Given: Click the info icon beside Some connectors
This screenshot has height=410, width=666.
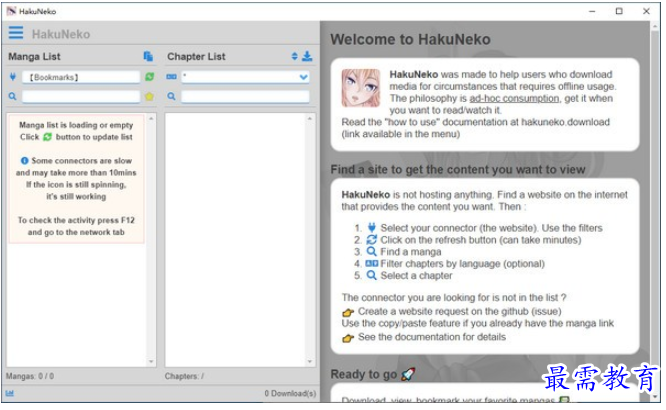Looking at the screenshot, I should (25, 161).
